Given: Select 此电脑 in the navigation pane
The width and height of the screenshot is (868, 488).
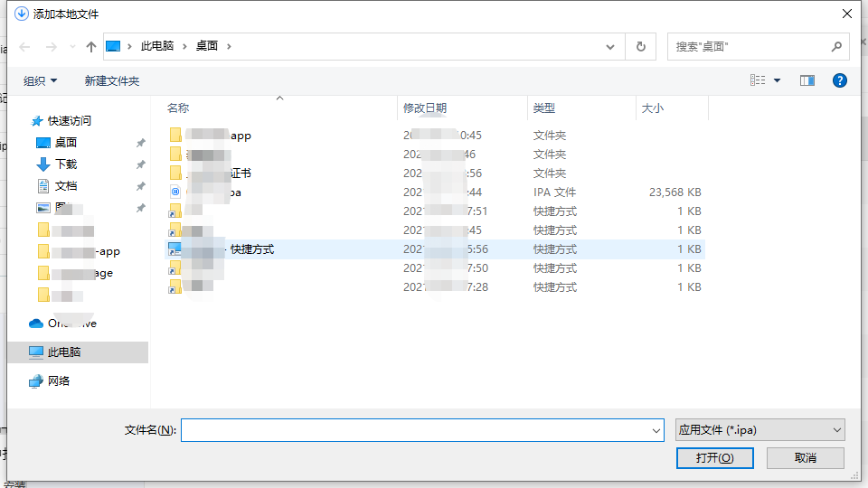Looking at the screenshot, I should tap(78, 352).
